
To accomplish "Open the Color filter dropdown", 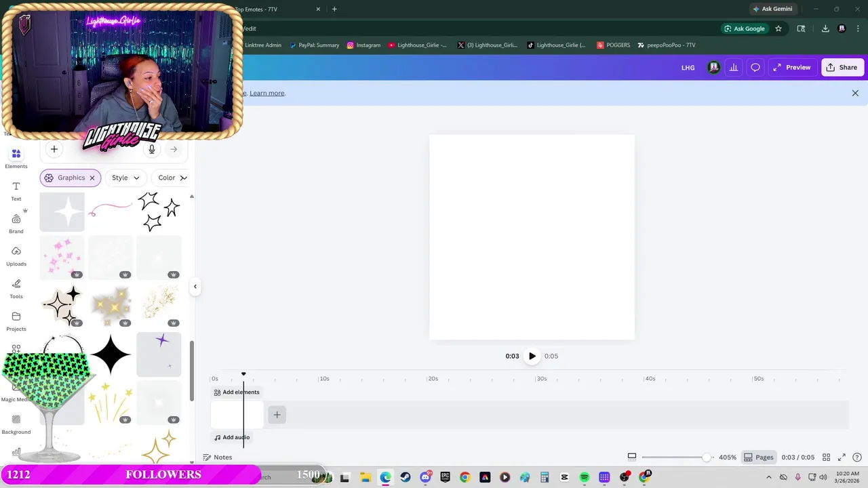I will point(170,178).
